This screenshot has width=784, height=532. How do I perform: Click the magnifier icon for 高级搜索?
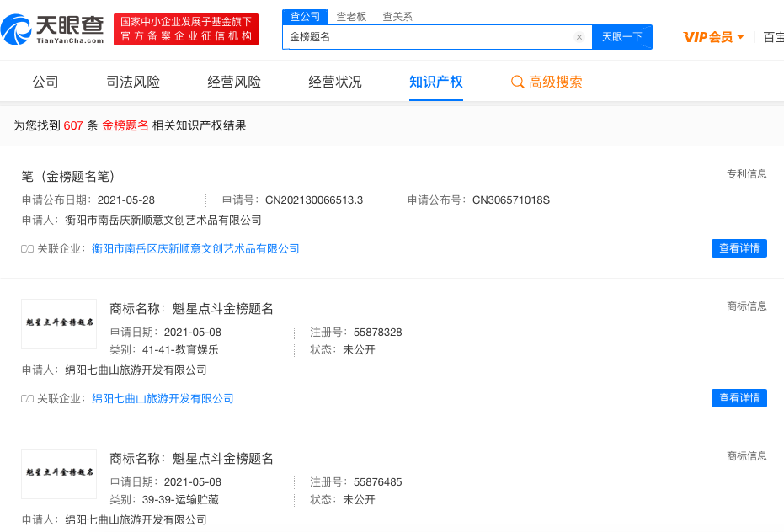518,82
